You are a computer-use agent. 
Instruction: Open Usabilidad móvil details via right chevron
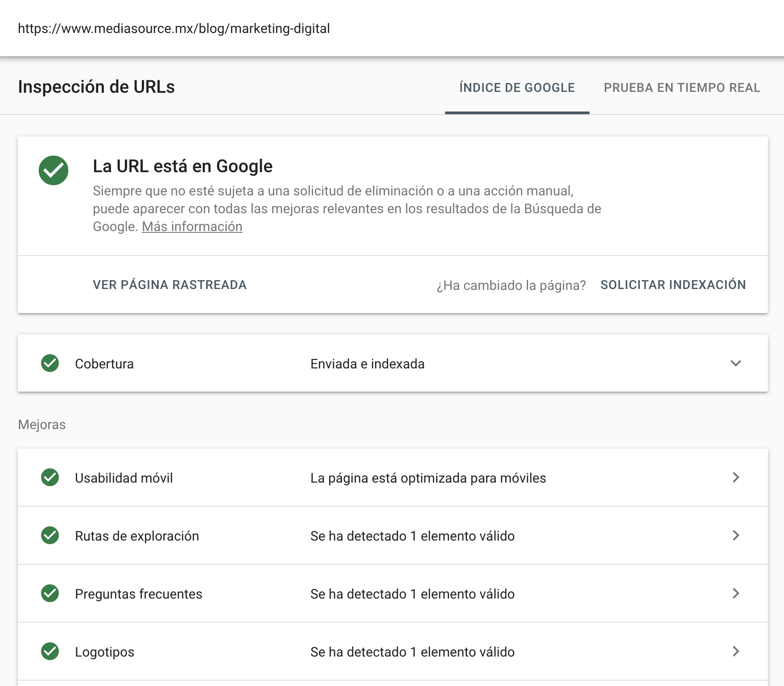coord(735,478)
